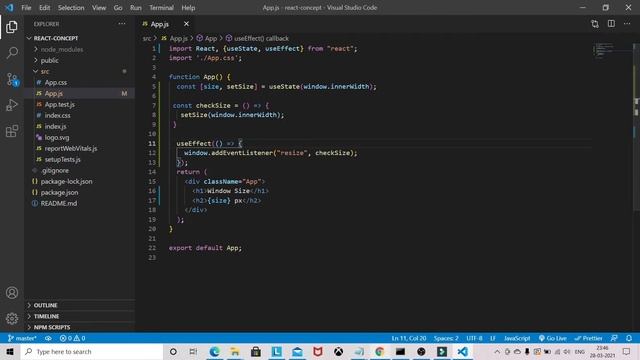The width and height of the screenshot is (640, 360).
Task: Click the Ln 11, Col 20 cursor position
Action: (409, 338)
